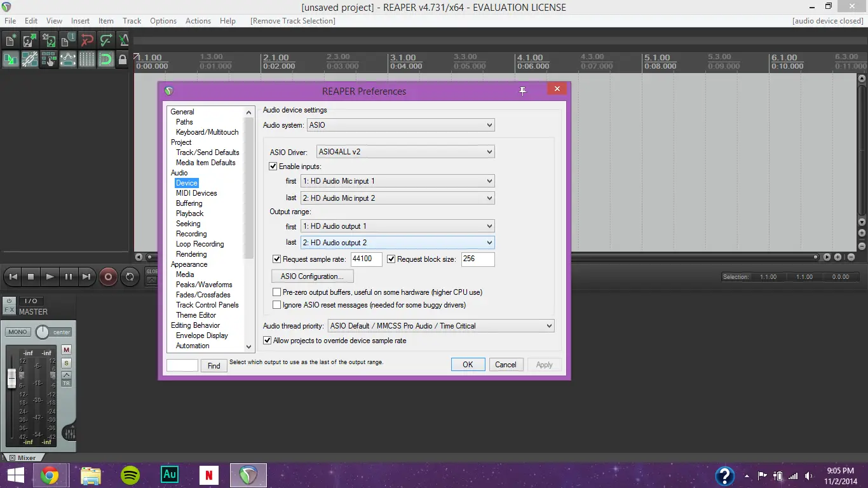Toggle the padlock locking icon
The width and height of the screenshot is (868, 488).
(123, 59)
